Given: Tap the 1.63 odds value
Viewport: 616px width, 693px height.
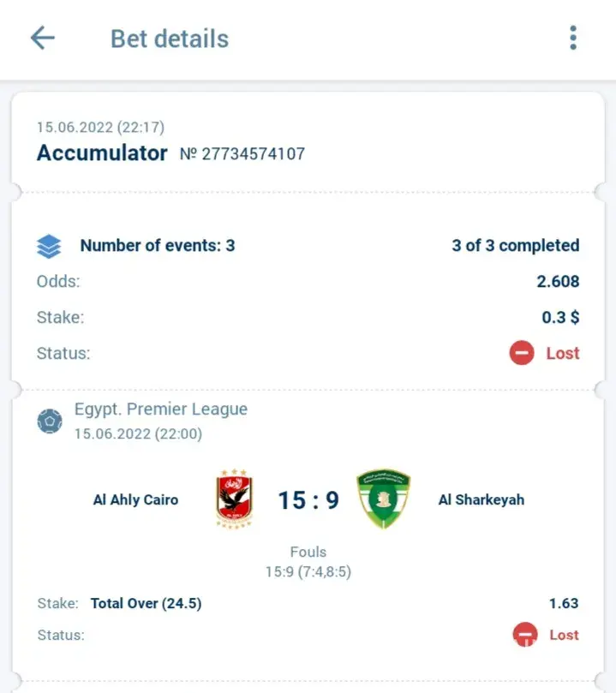Looking at the screenshot, I should 564,603.
